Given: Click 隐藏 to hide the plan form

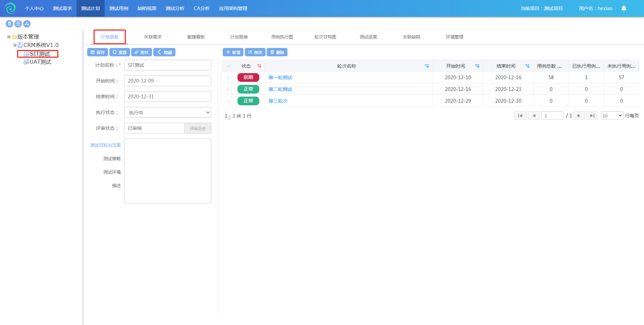Looking at the screenshot, I should click(164, 52).
